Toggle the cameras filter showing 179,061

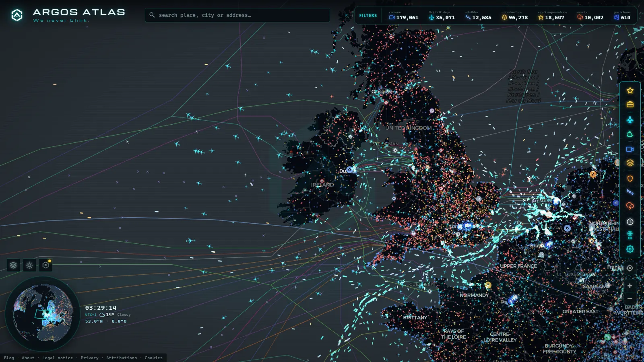404,16
